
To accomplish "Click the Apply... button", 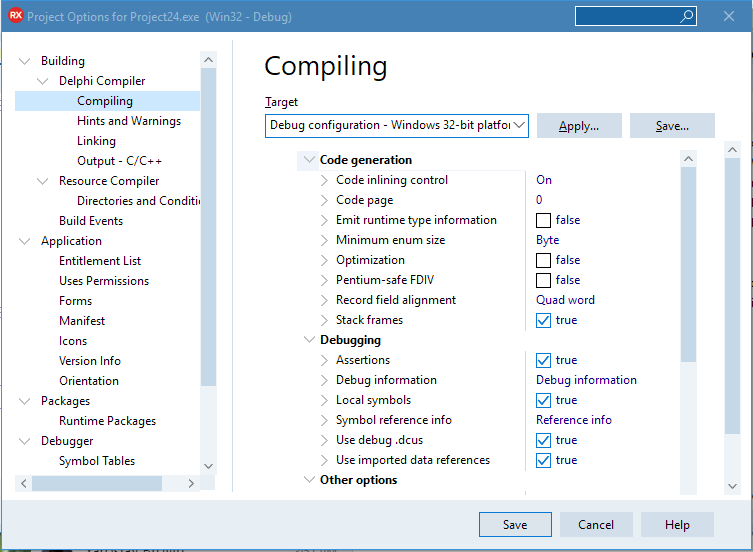I will pyautogui.click(x=579, y=126).
